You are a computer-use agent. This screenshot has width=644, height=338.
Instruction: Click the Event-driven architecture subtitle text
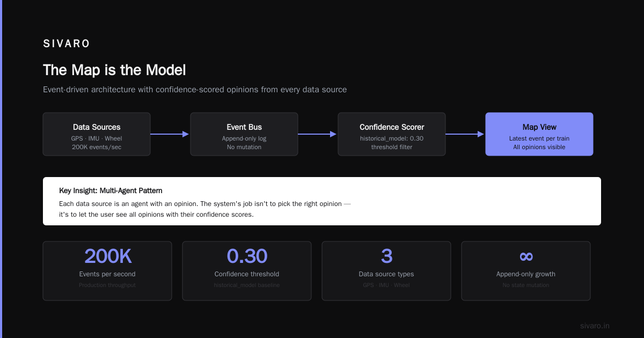coord(195,90)
